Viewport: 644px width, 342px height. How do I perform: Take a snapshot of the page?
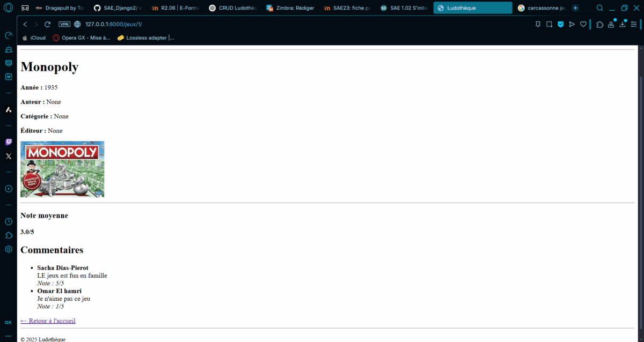(x=550, y=24)
